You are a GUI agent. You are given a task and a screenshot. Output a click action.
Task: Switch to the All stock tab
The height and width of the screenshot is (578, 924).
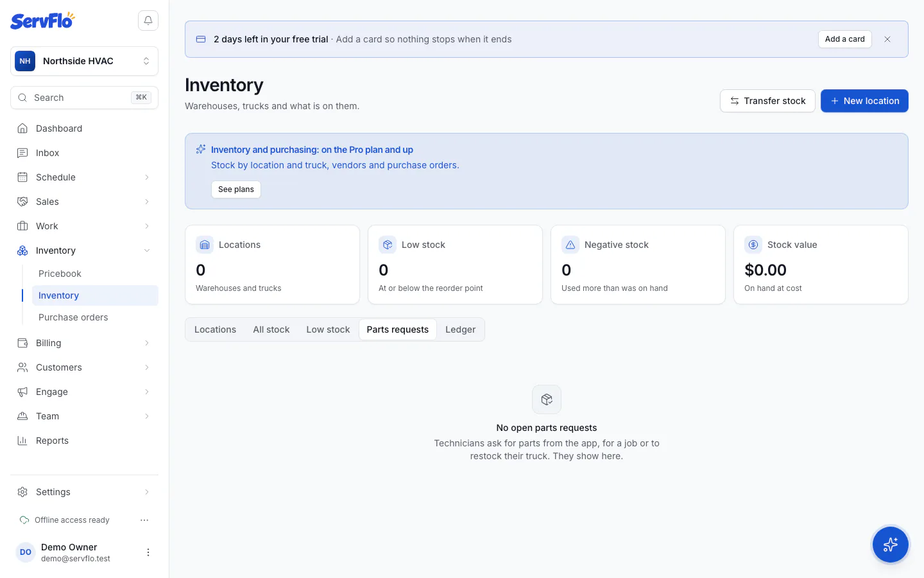pos(271,329)
